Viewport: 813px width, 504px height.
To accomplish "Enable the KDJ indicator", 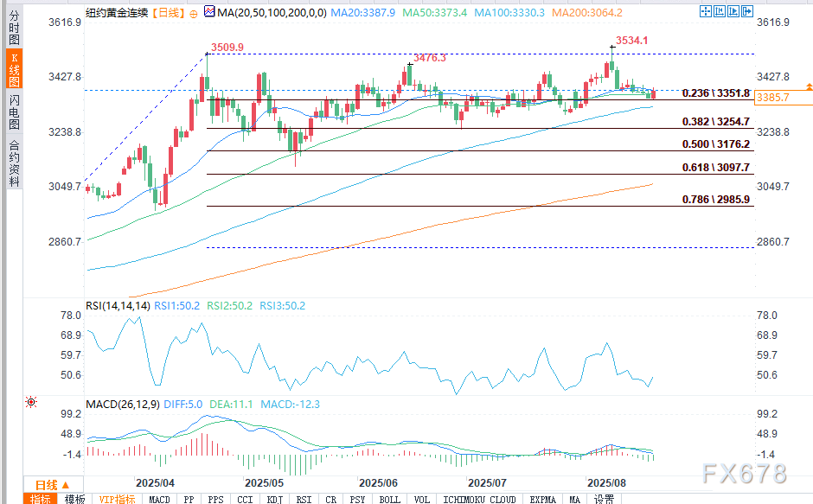I will click(x=274, y=499).
